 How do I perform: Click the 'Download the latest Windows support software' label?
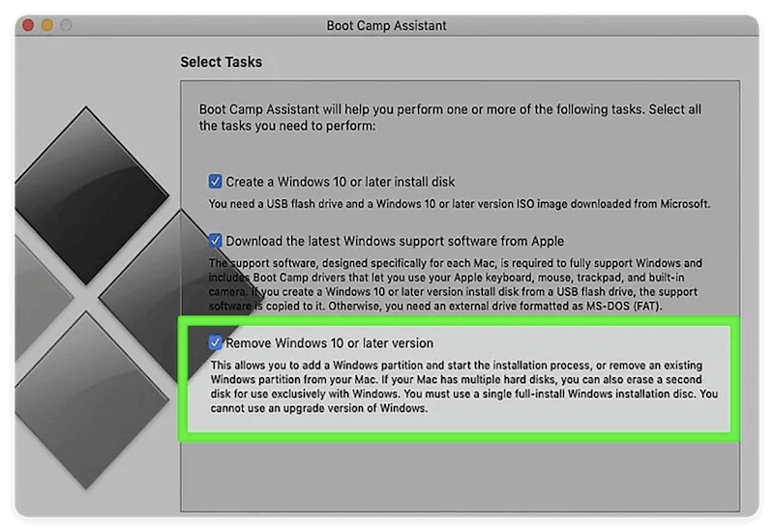point(395,241)
